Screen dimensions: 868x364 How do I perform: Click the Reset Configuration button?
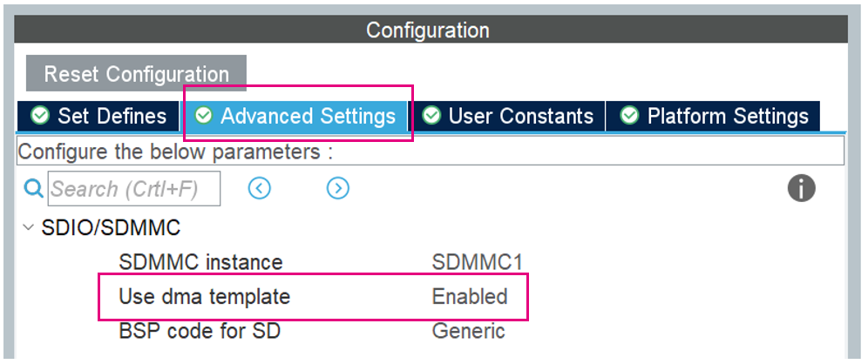click(136, 73)
